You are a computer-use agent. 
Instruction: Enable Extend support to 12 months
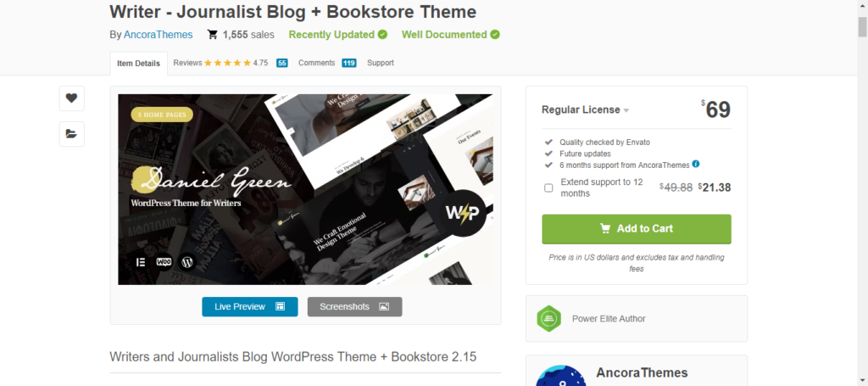[x=548, y=187]
